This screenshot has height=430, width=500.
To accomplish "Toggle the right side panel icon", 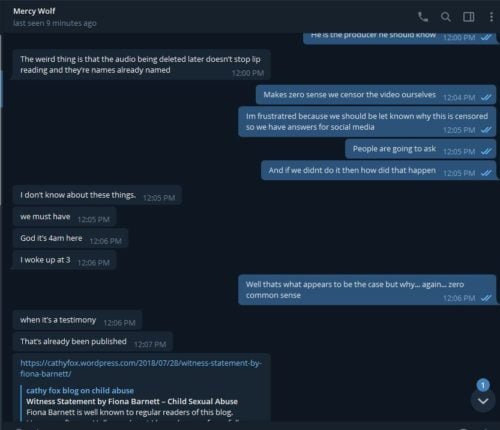I will point(469,17).
